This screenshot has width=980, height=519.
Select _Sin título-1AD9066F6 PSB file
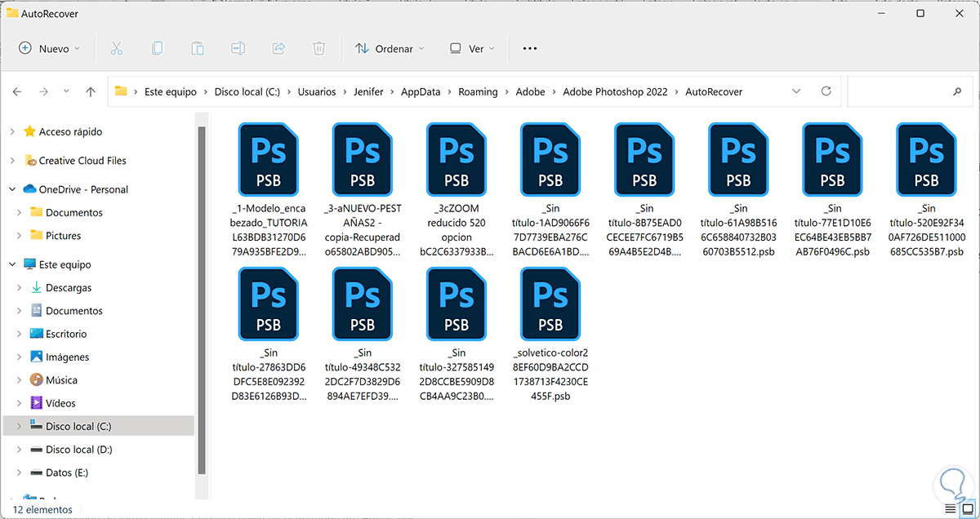[550, 190]
